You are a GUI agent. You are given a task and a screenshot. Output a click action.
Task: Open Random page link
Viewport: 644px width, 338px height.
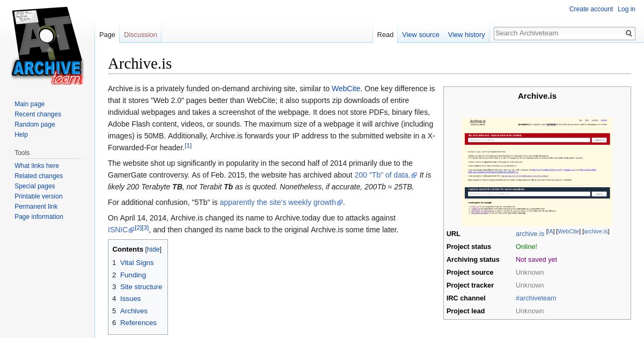[x=35, y=124]
